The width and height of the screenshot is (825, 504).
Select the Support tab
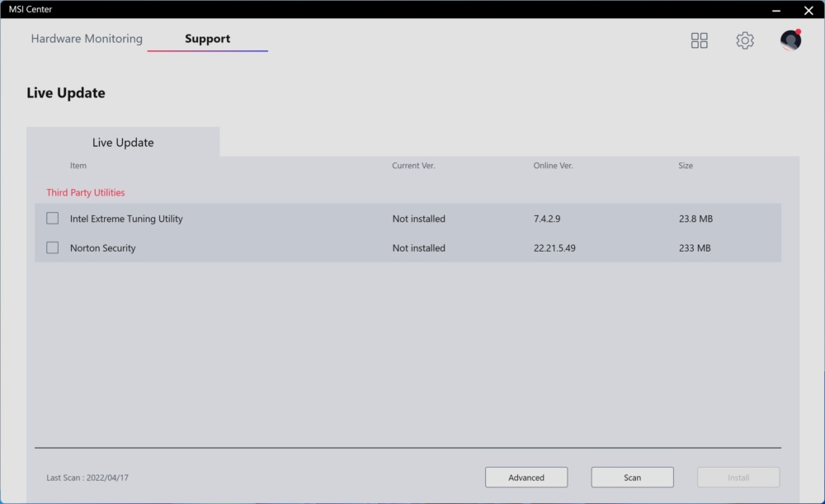(207, 39)
